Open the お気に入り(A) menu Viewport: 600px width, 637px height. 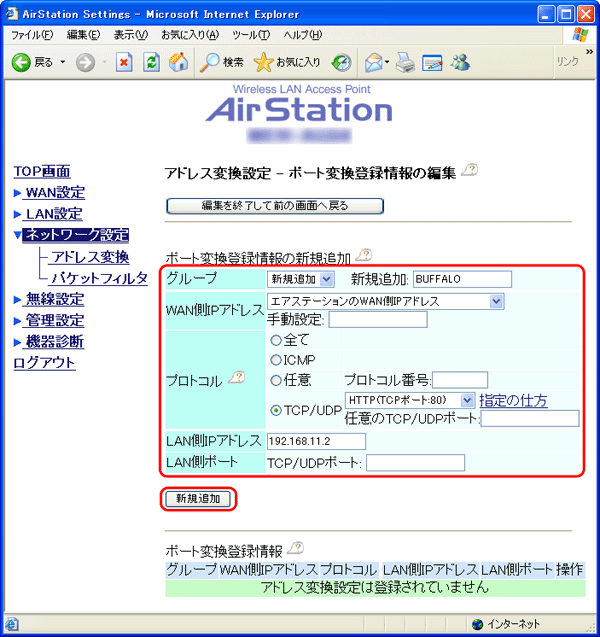pyautogui.click(x=190, y=35)
